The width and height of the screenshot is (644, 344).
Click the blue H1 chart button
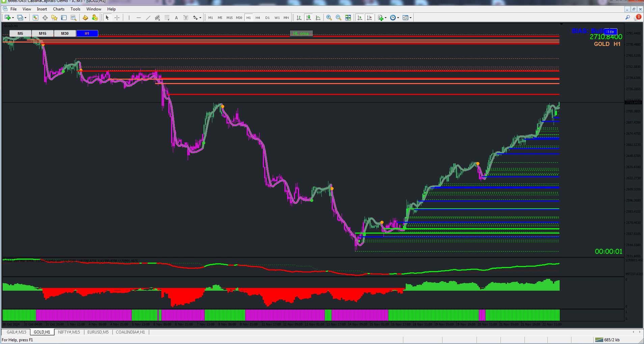coord(87,33)
